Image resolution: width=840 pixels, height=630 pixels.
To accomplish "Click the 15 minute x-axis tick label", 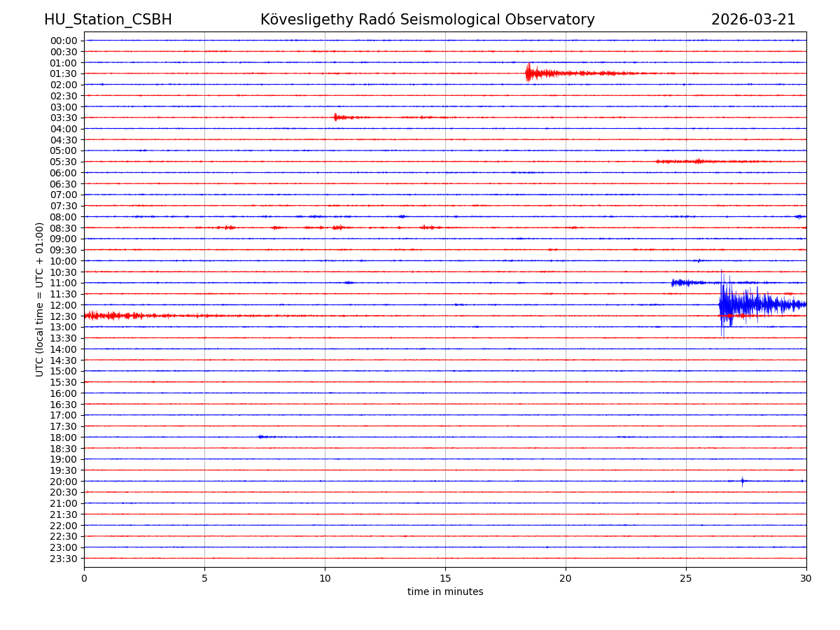I will [x=445, y=578].
